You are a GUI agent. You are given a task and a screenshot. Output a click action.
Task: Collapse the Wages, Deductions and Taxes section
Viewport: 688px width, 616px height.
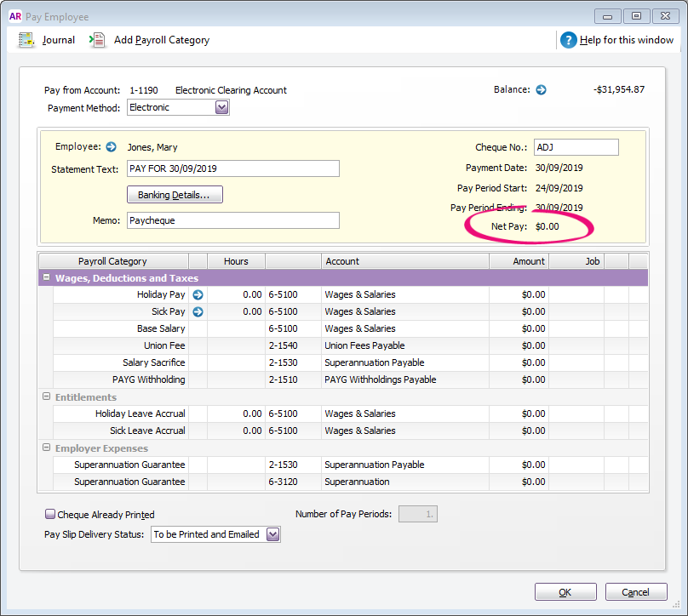pyautogui.click(x=46, y=277)
